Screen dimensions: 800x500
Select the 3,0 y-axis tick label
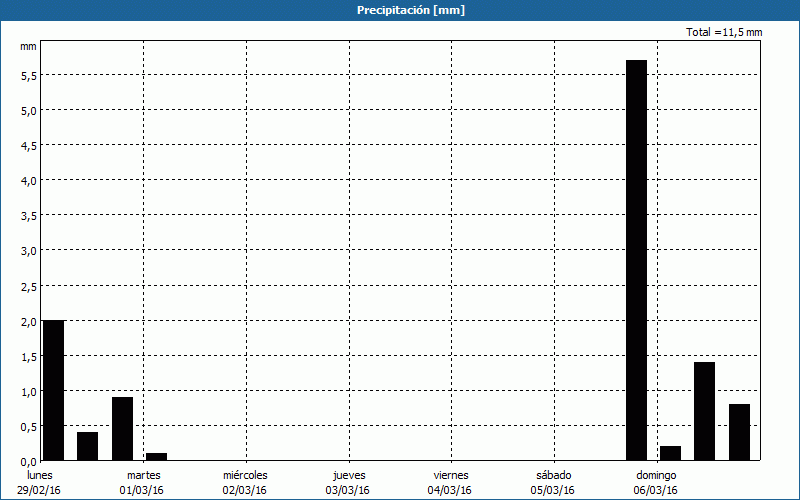[x=28, y=251]
